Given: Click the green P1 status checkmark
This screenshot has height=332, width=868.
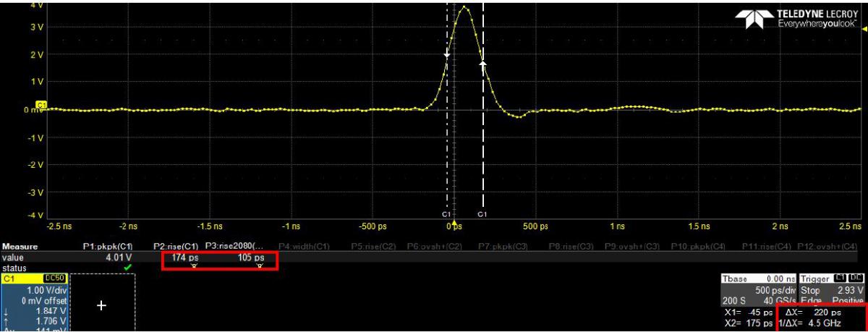Looking at the screenshot, I should click(128, 267).
